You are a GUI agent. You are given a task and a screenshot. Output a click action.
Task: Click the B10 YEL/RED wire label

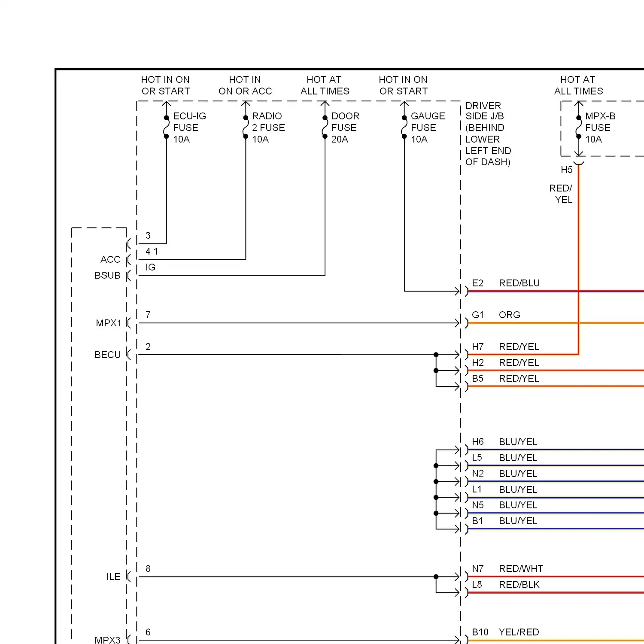tap(505, 632)
